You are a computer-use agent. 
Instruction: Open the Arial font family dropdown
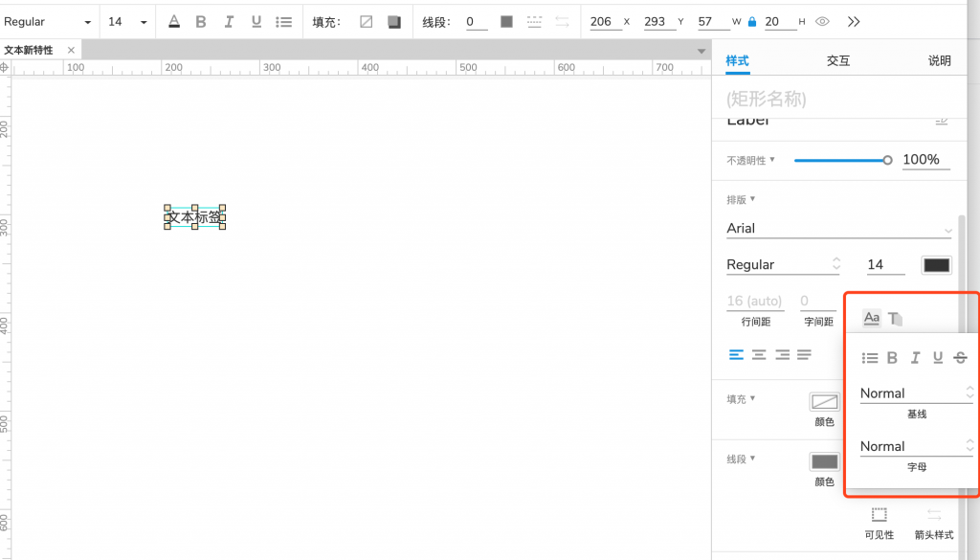839,229
